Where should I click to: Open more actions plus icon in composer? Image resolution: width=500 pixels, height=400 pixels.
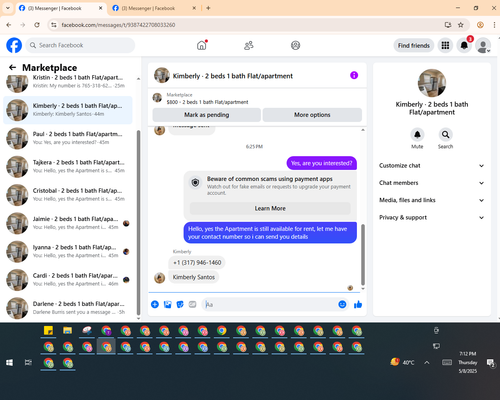155,304
